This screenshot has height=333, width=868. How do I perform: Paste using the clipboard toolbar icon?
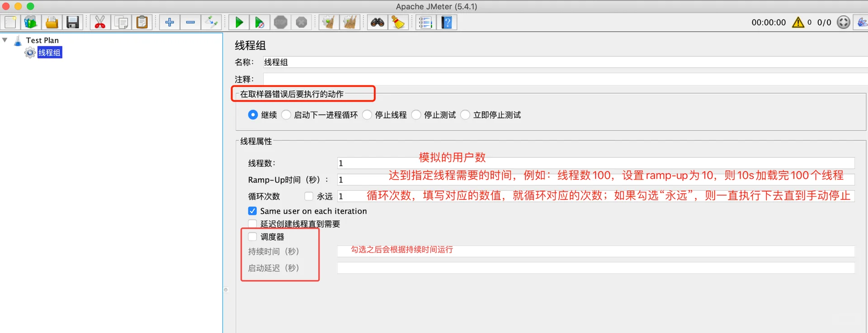click(142, 22)
